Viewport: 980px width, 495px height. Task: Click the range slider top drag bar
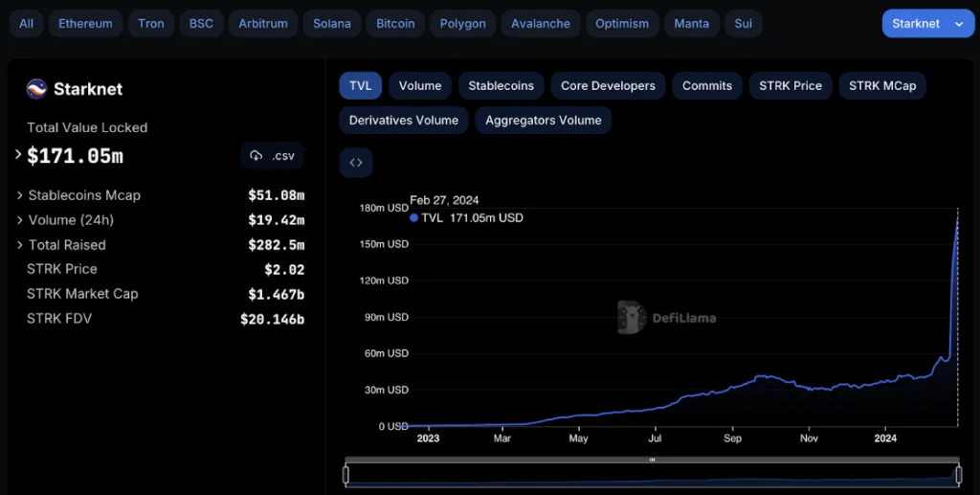pos(653,460)
